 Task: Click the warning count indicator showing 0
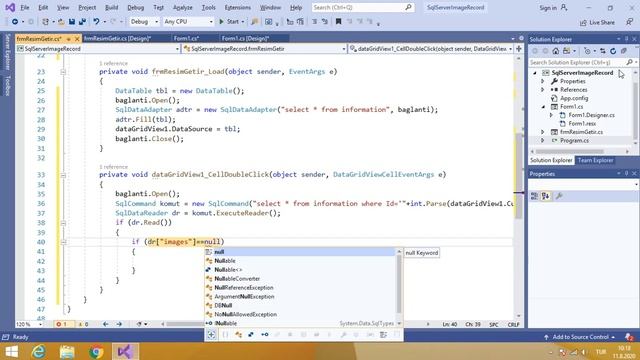point(83,324)
